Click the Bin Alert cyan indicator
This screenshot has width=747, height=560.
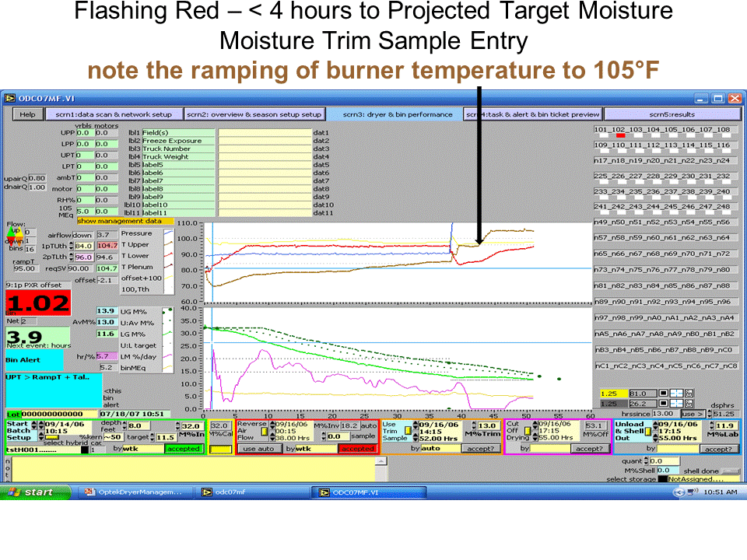(34, 360)
